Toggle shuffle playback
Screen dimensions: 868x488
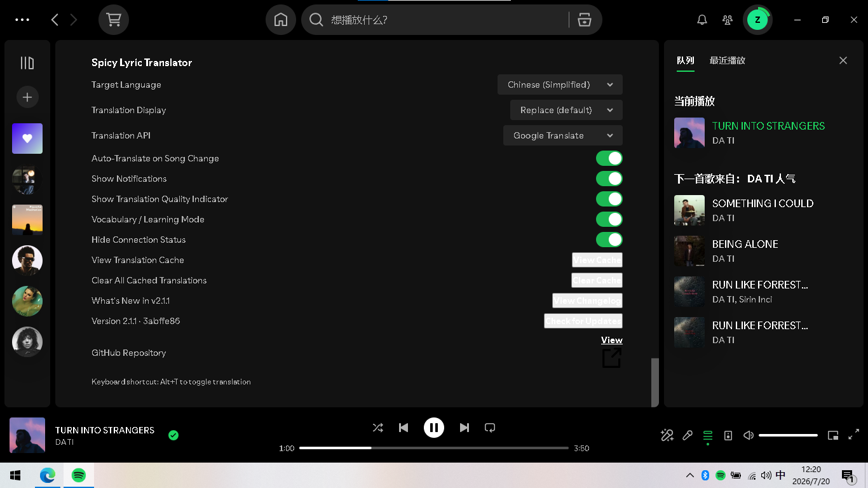point(378,428)
